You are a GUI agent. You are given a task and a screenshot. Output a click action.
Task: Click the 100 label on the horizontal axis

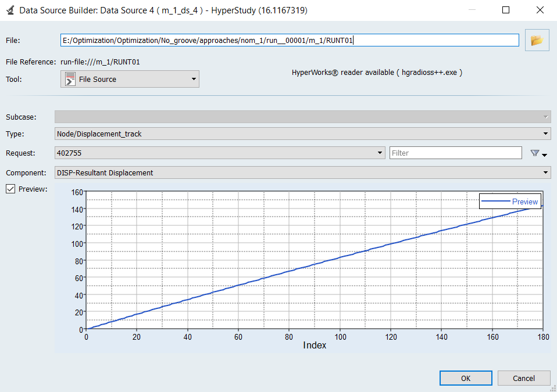click(x=340, y=337)
